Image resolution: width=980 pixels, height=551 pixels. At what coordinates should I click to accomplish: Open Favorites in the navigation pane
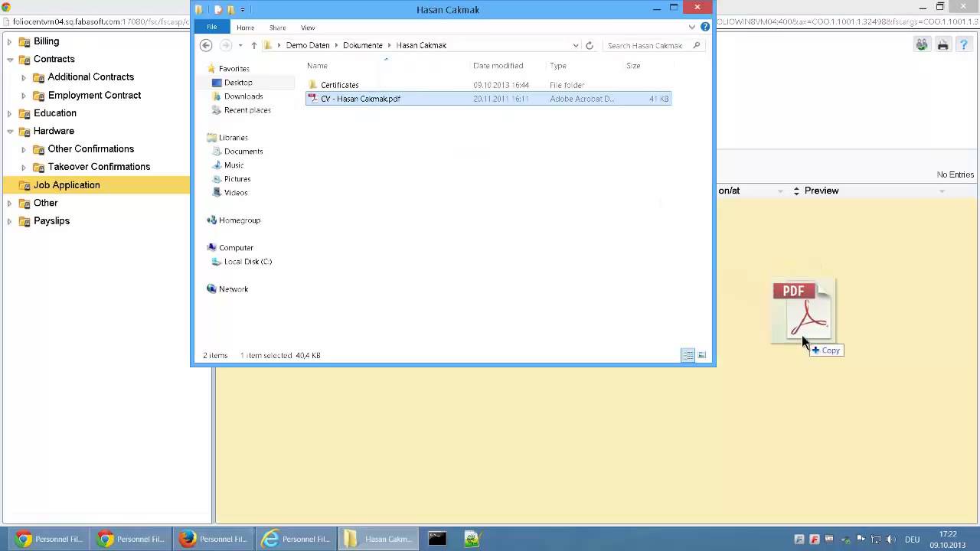[234, 69]
